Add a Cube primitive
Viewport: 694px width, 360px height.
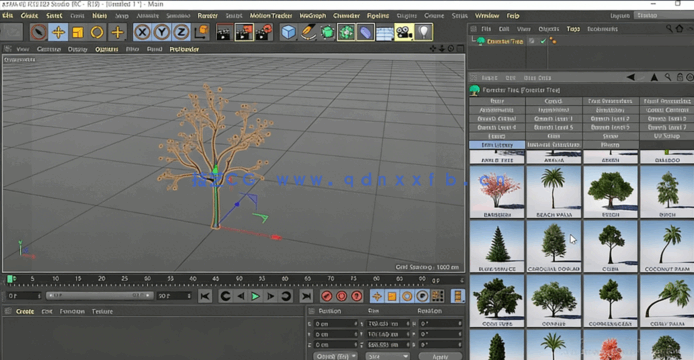(x=288, y=32)
